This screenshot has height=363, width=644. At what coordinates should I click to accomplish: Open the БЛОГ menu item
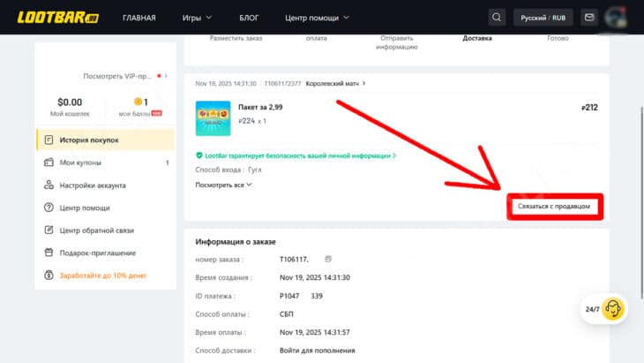point(249,18)
